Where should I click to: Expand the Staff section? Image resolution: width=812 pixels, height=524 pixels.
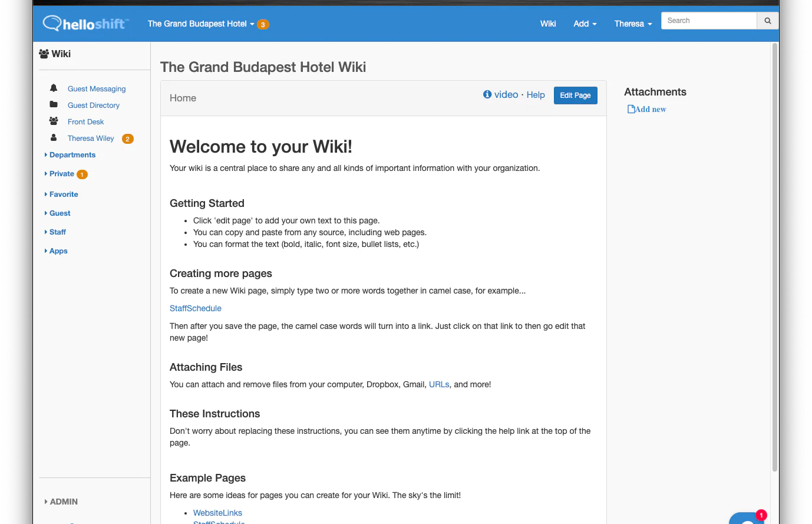click(x=55, y=232)
